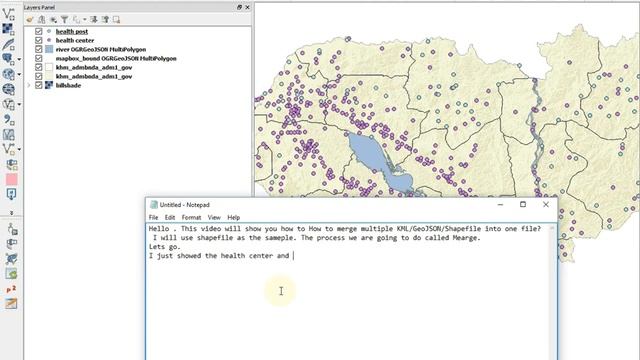Open Layer Styling from Layers Panel toolbar

tap(29, 20)
